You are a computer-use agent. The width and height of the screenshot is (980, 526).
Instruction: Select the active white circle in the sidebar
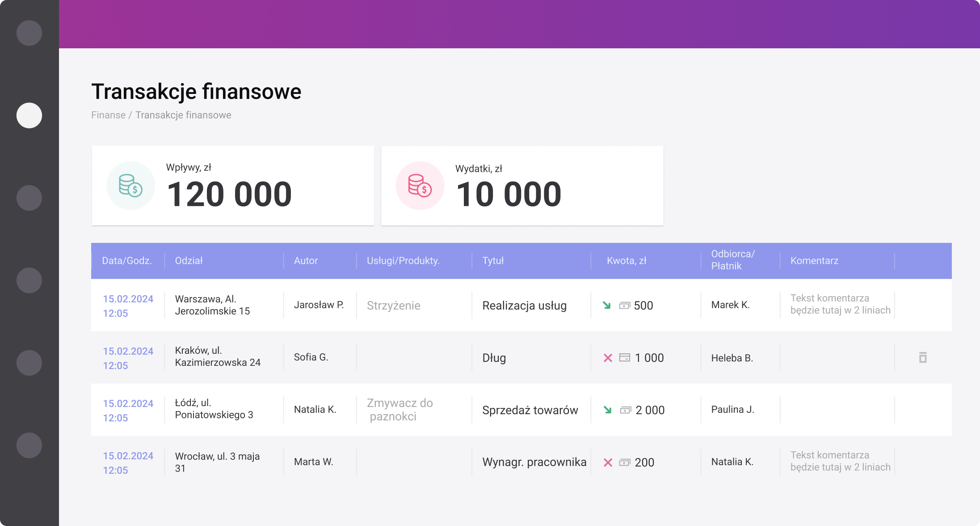point(29,115)
